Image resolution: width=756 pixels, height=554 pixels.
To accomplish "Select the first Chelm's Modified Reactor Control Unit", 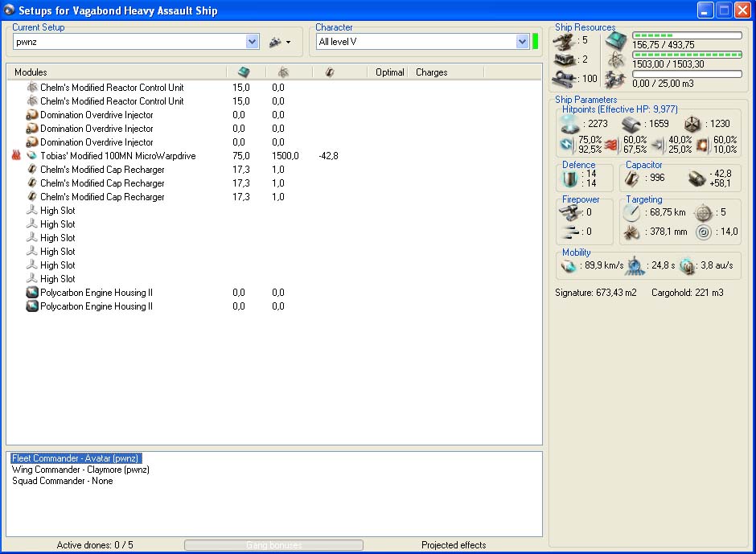I will 274,88.
